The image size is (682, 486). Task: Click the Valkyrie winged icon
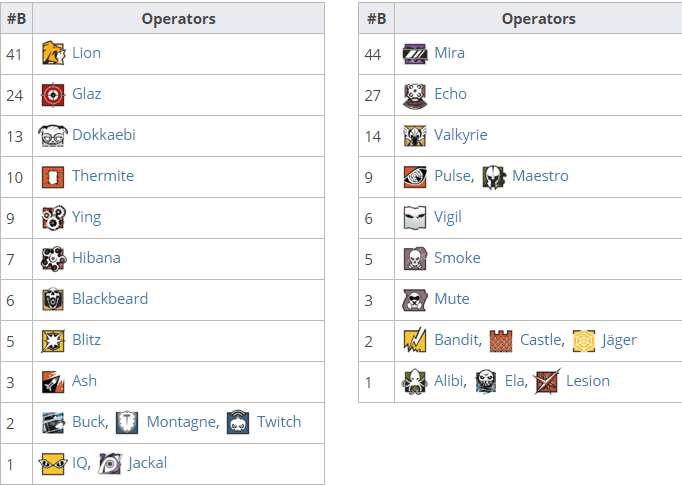click(415, 136)
